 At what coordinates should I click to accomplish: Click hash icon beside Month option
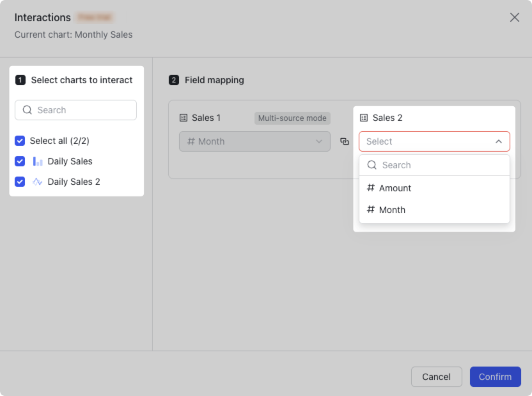[370, 209]
